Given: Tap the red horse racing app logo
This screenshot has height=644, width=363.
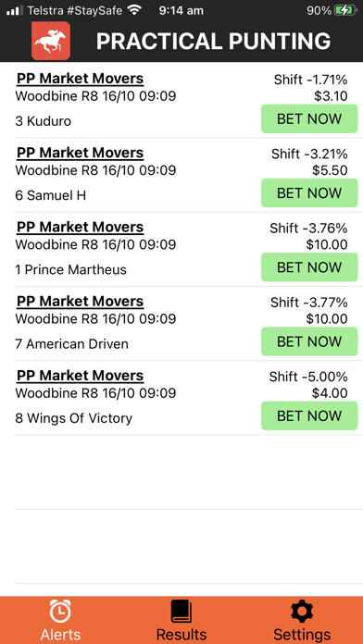Looking at the screenshot, I should [x=51, y=41].
